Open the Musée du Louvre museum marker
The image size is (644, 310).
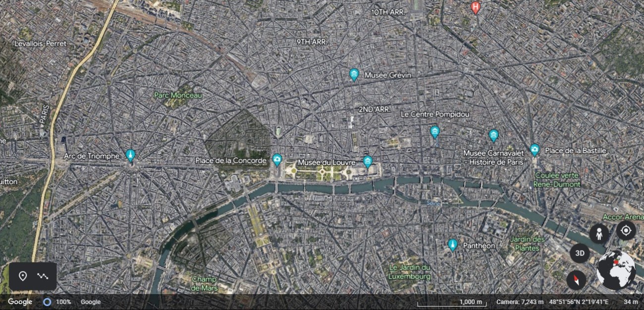[368, 161]
